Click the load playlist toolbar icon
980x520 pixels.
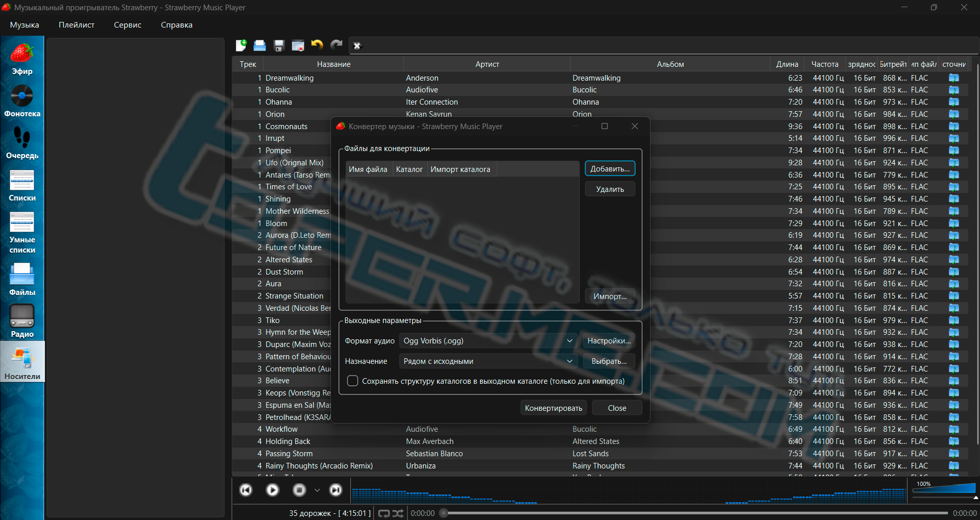tap(260, 45)
